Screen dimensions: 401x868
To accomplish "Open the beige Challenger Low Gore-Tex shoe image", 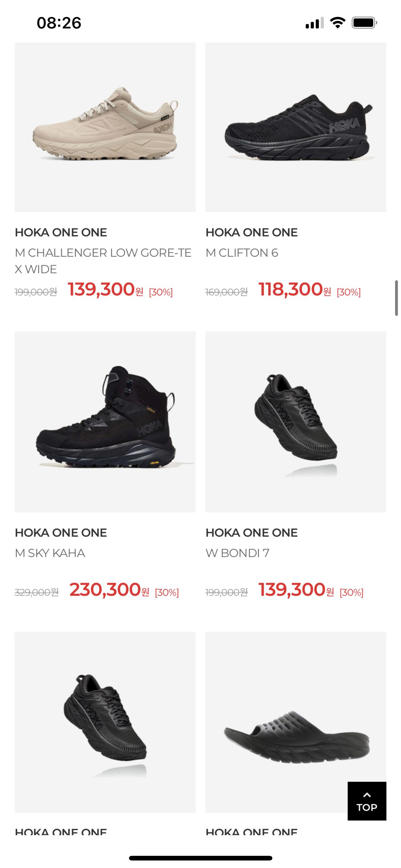I will pyautogui.click(x=105, y=127).
